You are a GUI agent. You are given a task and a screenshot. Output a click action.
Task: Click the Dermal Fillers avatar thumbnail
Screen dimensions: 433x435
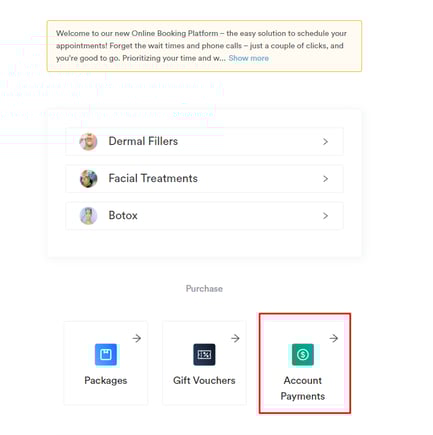(88, 142)
